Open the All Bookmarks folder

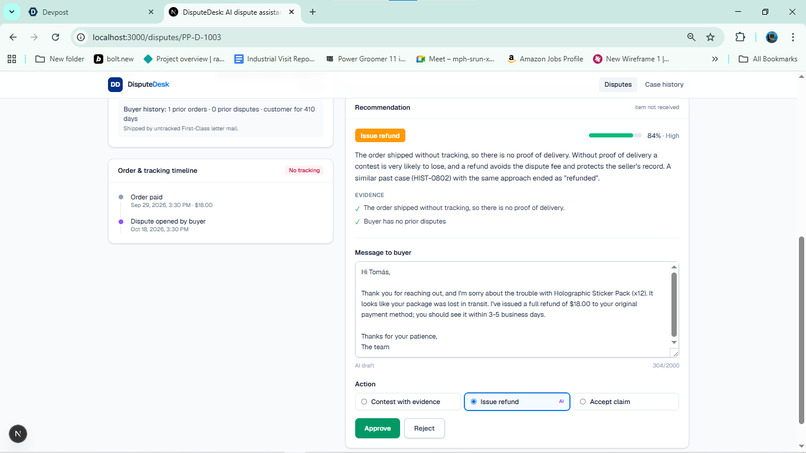coord(768,59)
